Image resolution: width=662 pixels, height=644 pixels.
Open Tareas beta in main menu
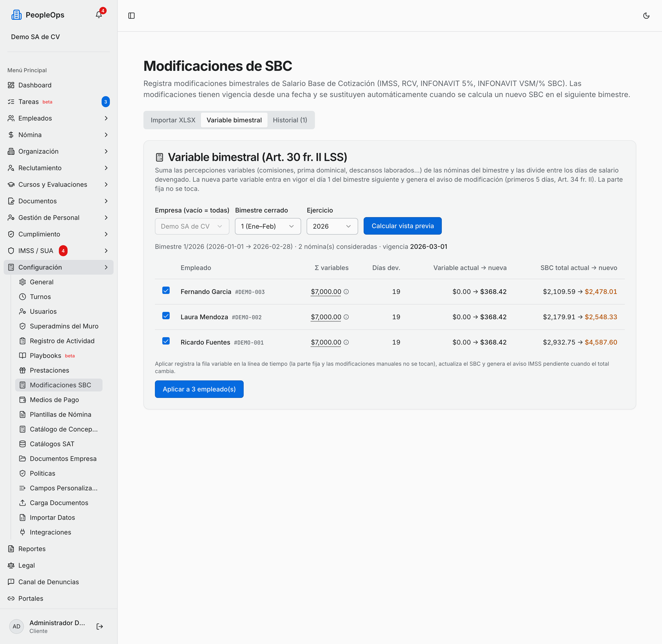point(58,102)
